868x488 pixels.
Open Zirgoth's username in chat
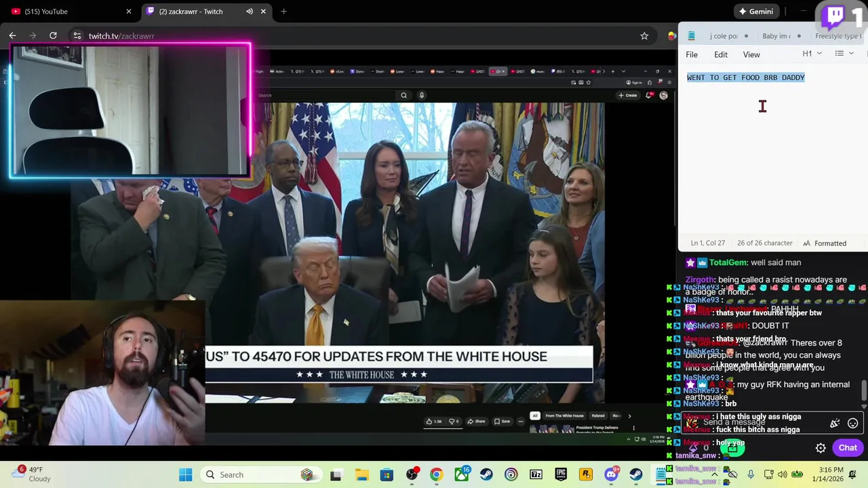(x=701, y=279)
